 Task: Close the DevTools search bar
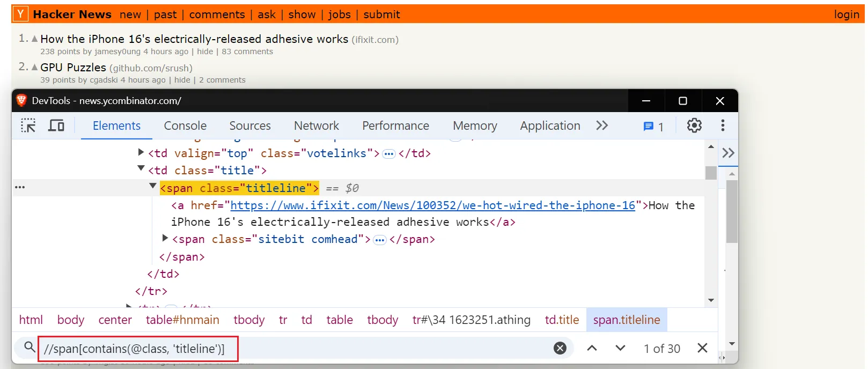pos(702,349)
